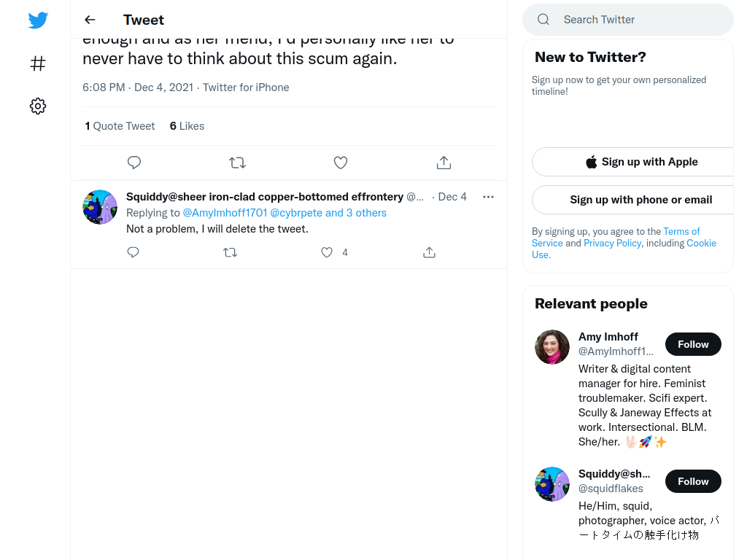Share the main tweet
This screenshot has height=560, width=747.
tap(444, 163)
